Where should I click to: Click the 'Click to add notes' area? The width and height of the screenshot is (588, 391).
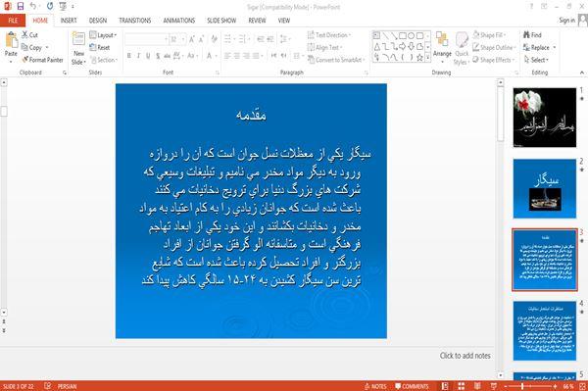465,356
